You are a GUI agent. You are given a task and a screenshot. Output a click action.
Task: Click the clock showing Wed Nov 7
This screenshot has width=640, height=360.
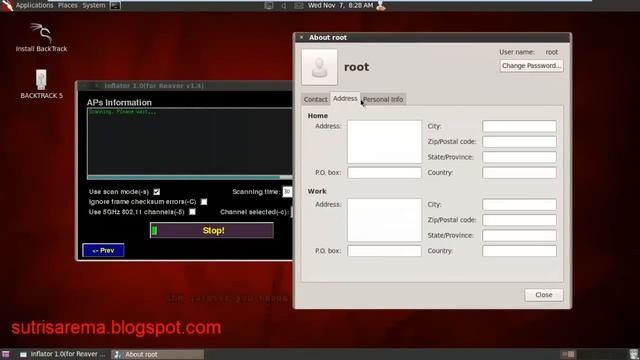[x=340, y=5]
